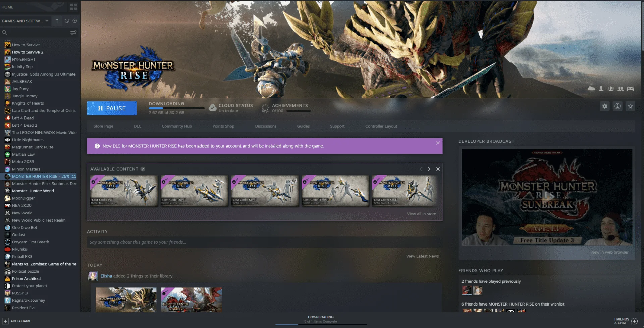The width and height of the screenshot is (644, 328).
Task: Click the Achievements badge icon
Action: [x=265, y=108]
